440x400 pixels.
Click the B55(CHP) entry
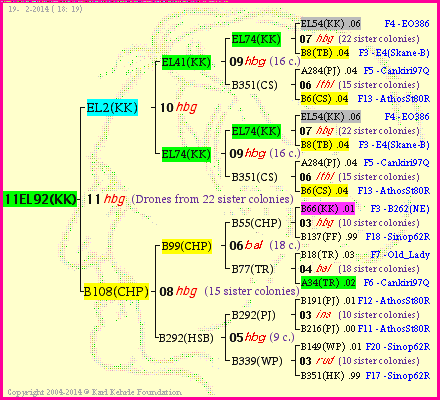click(x=256, y=223)
